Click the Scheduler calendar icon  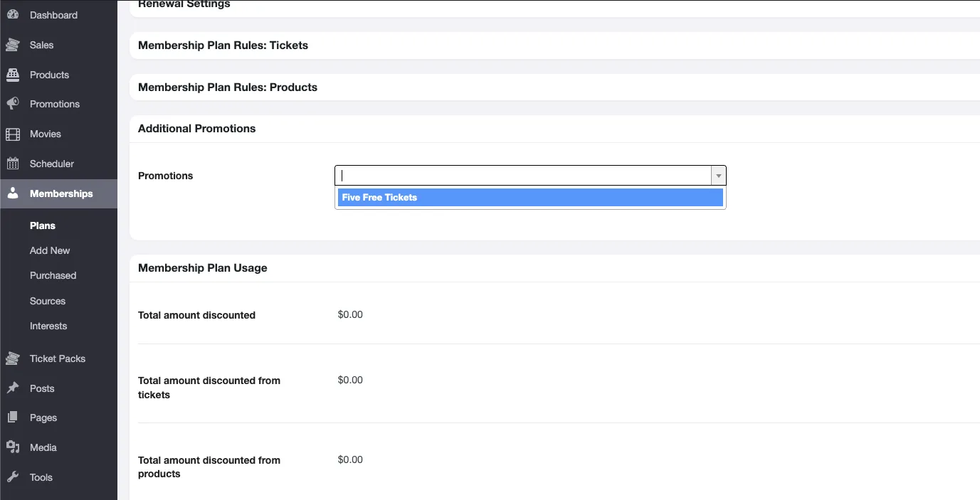(13, 164)
